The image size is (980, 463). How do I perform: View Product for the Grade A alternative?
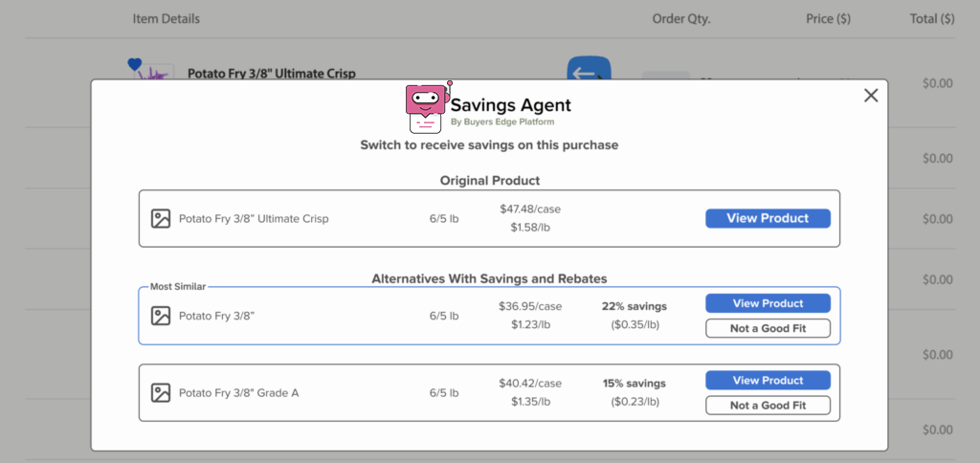(x=768, y=380)
